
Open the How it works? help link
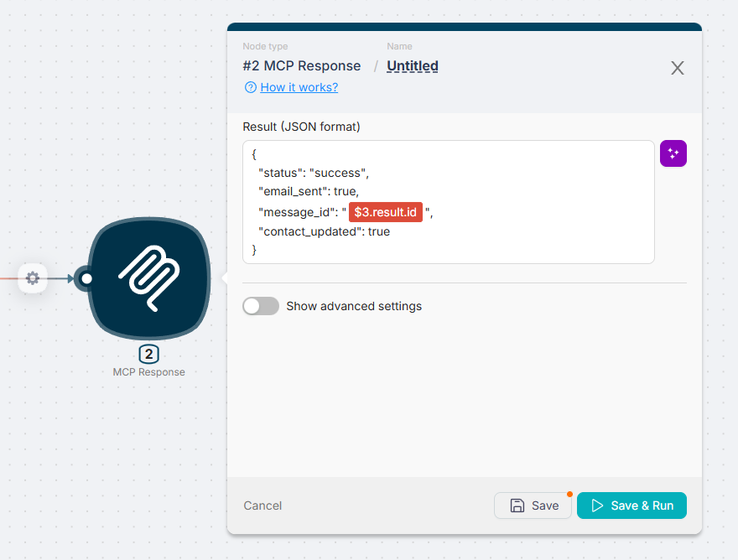pos(297,87)
